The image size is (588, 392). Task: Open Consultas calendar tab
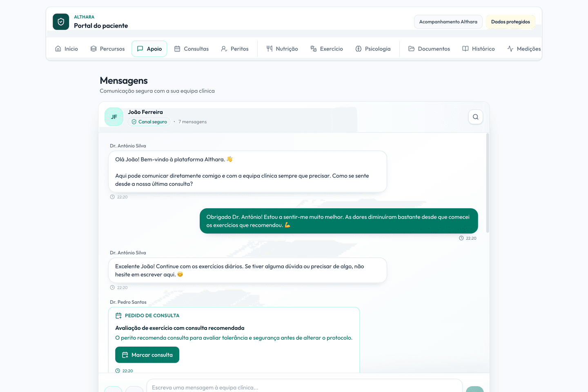pos(192,49)
